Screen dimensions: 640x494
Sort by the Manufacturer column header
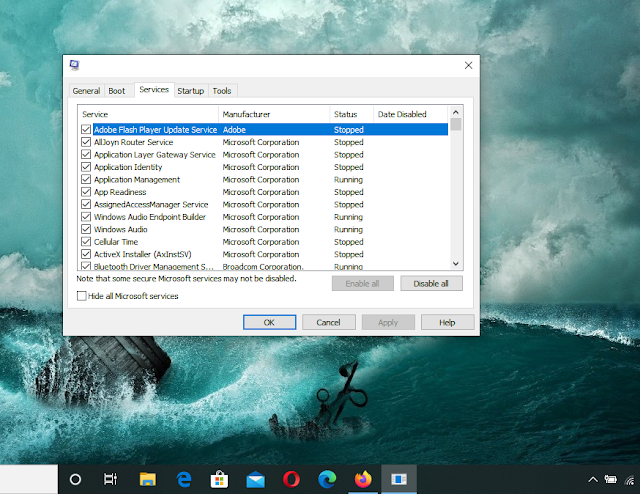(x=274, y=114)
